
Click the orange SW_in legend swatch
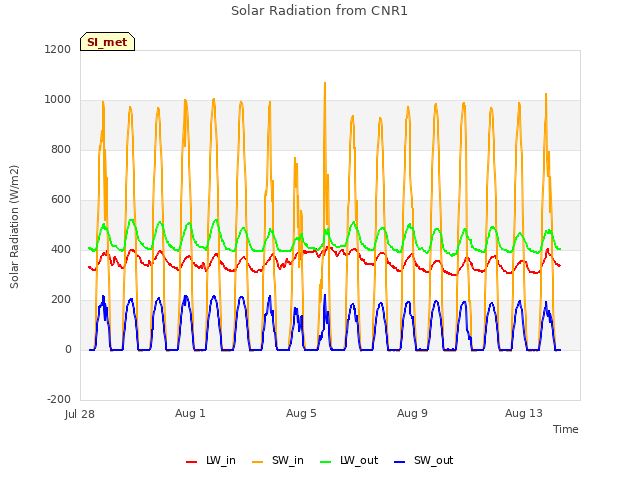click(258, 462)
